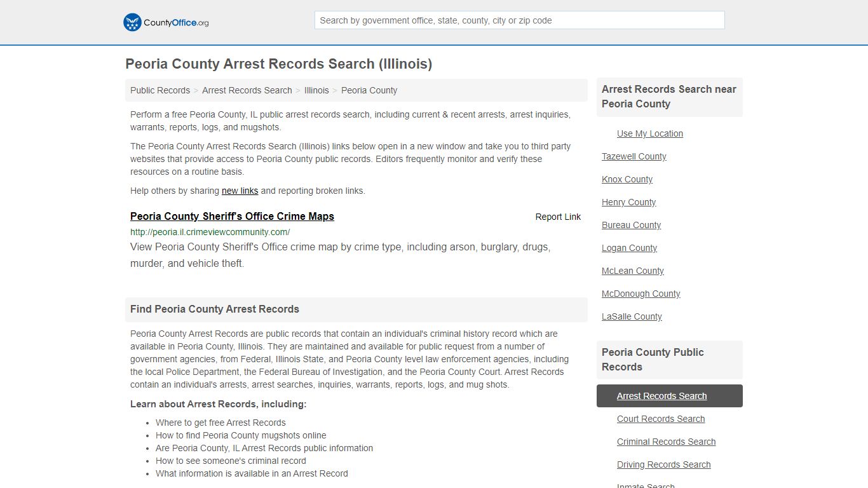The width and height of the screenshot is (868, 488).
Task: Select Arrest Records Search sidebar item
Action: [x=670, y=396]
